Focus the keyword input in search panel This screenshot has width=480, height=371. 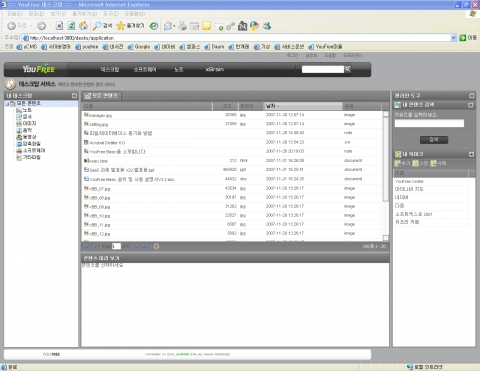pos(429,123)
